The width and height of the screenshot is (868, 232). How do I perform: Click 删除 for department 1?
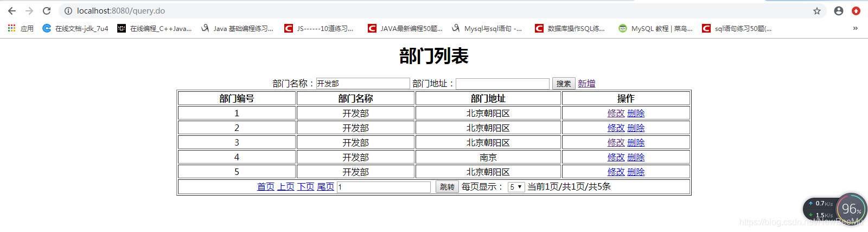pos(636,113)
